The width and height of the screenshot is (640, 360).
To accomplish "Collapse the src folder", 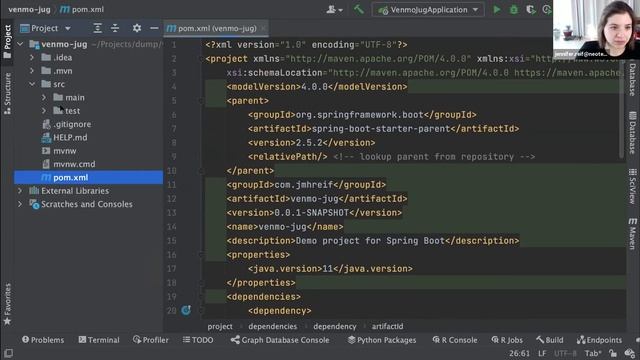I will point(32,84).
